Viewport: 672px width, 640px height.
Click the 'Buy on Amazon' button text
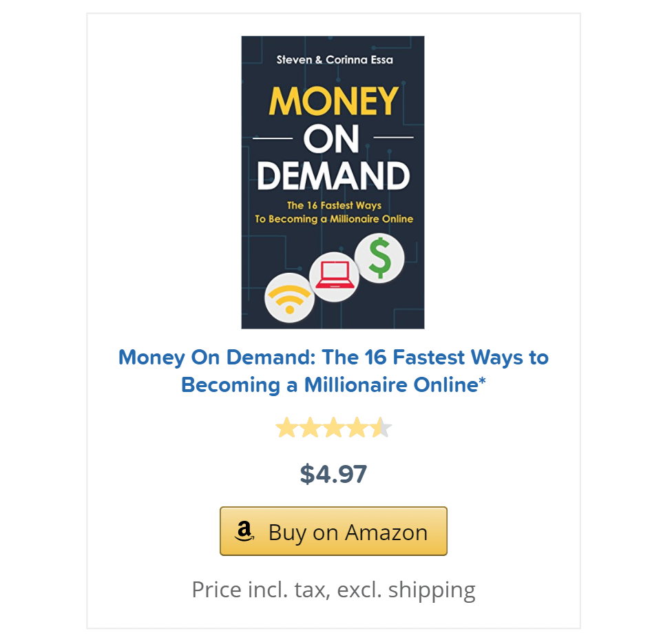[348, 533]
